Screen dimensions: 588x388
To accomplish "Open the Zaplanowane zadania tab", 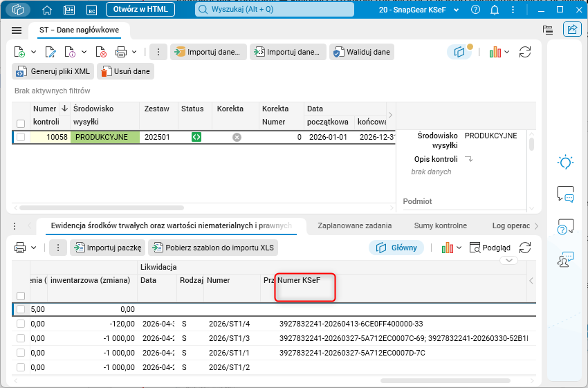I will 355,225.
